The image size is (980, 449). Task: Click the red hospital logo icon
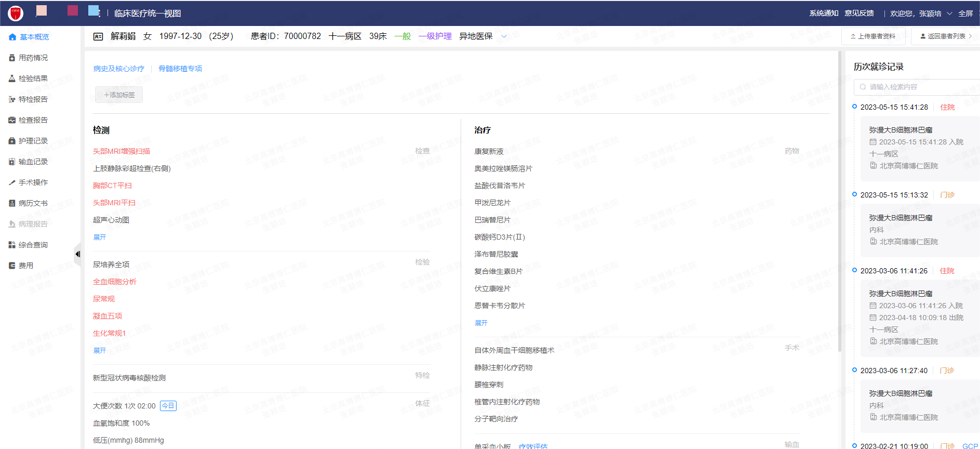[x=16, y=13]
